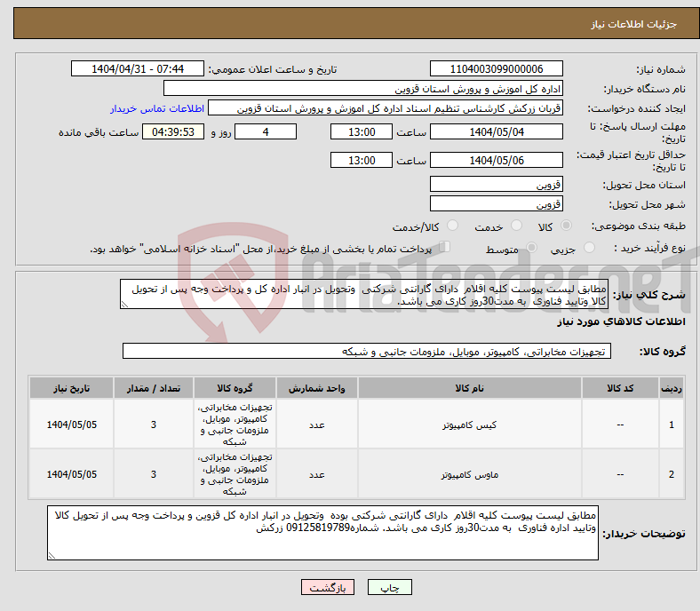
Task: Click the price validity date 1404/05/06
Action: pyautogui.click(x=496, y=160)
